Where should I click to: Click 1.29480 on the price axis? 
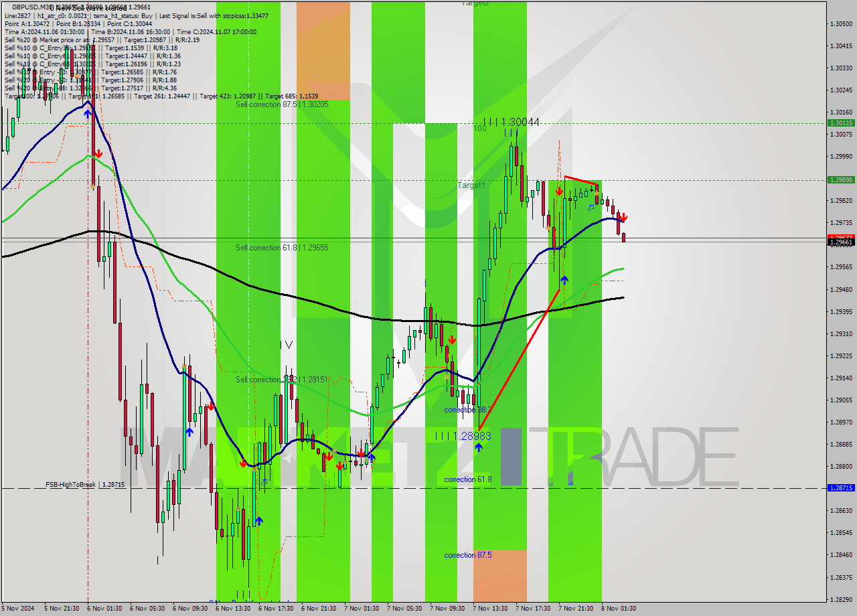(x=840, y=289)
